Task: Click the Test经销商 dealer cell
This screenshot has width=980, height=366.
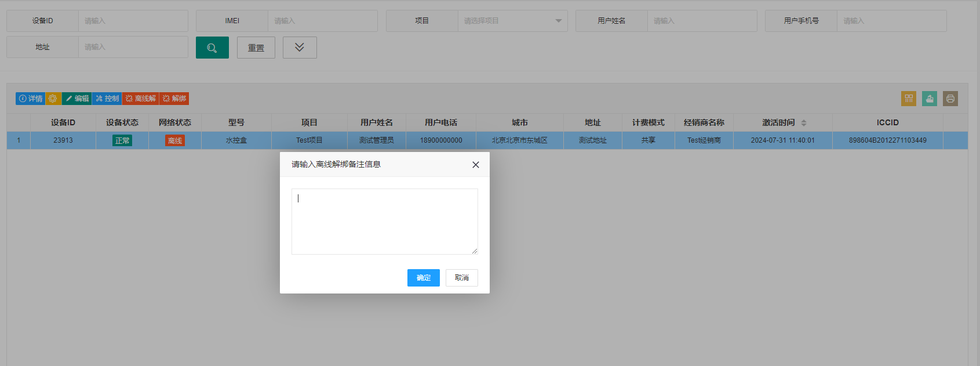Action: click(x=704, y=140)
